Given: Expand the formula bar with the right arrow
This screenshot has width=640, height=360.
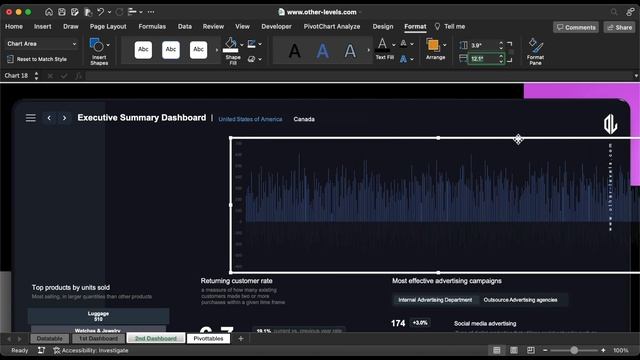Looking at the screenshot, I should [x=636, y=76].
